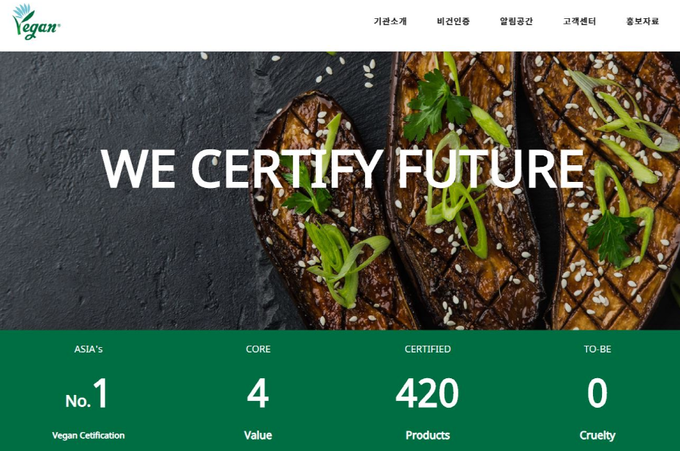Select the TO-BE heading
The height and width of the screenshot is (451, 680).
click(x=597, y=349)
